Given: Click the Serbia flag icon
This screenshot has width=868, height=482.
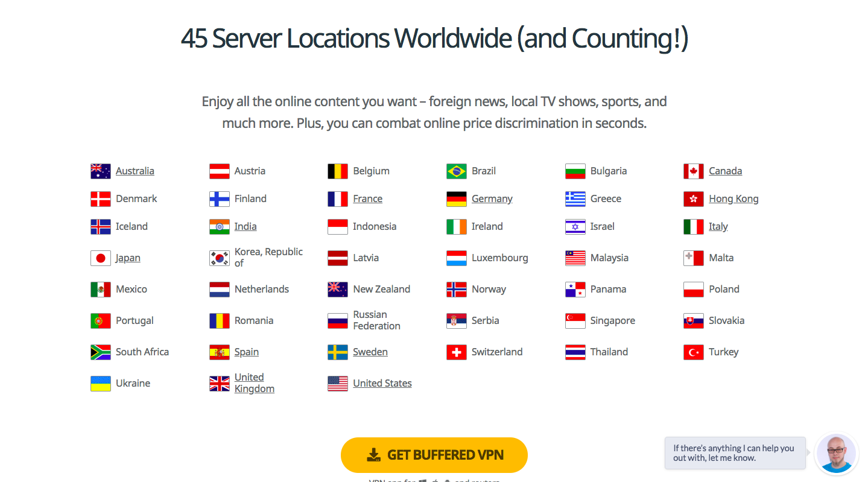Looking at the screenshot, I should [x=457, y=321].
